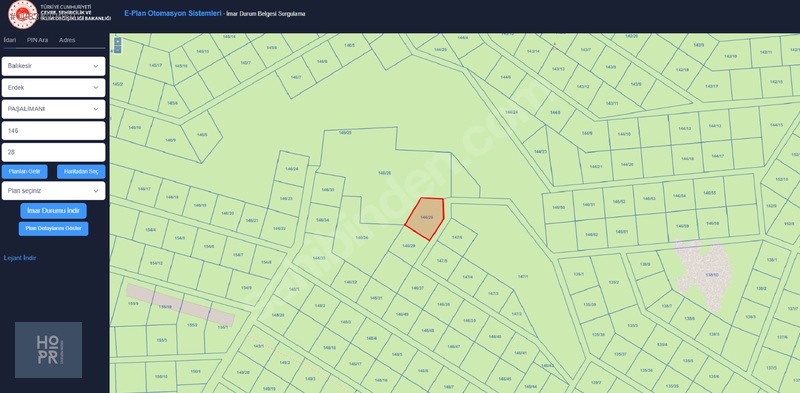Click the block number field containing 146
This screenshot has height=393, width=800.
point(54,131)
